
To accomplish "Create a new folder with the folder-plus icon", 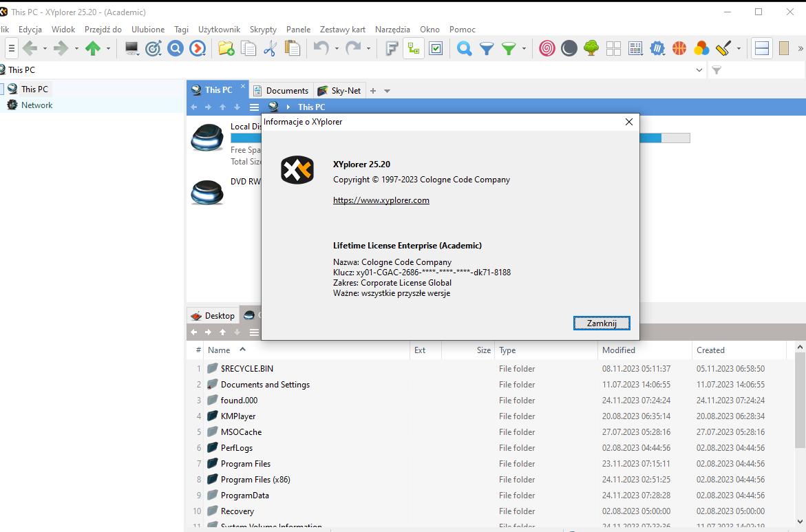I will 226,49.
